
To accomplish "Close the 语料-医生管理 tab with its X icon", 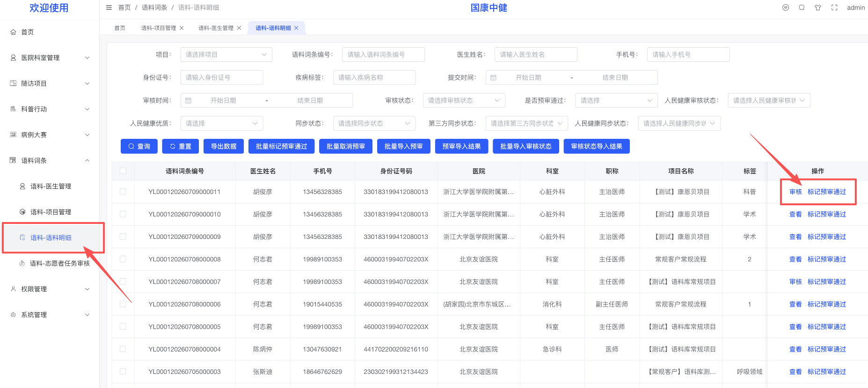I will tap(239, 28).
